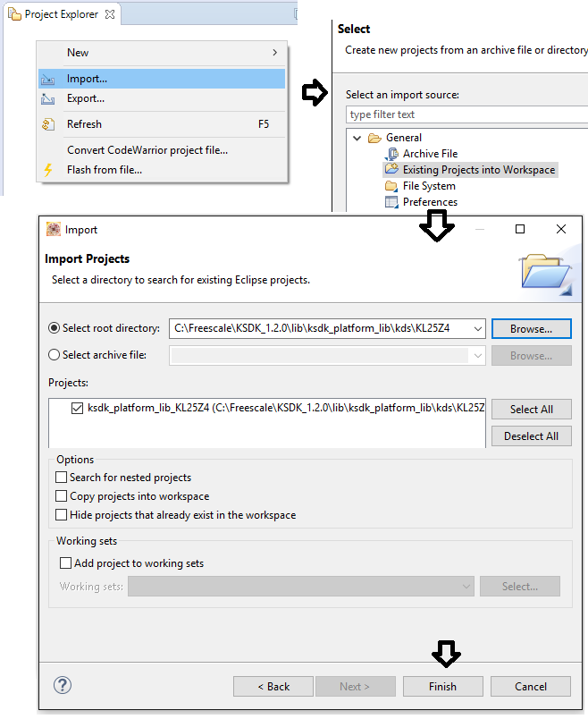Image resolution: width=588 pixels, height=719 pixels.
Task: Expand New submenu arrow
Action: pyautogui.click(x=274, y=53)
